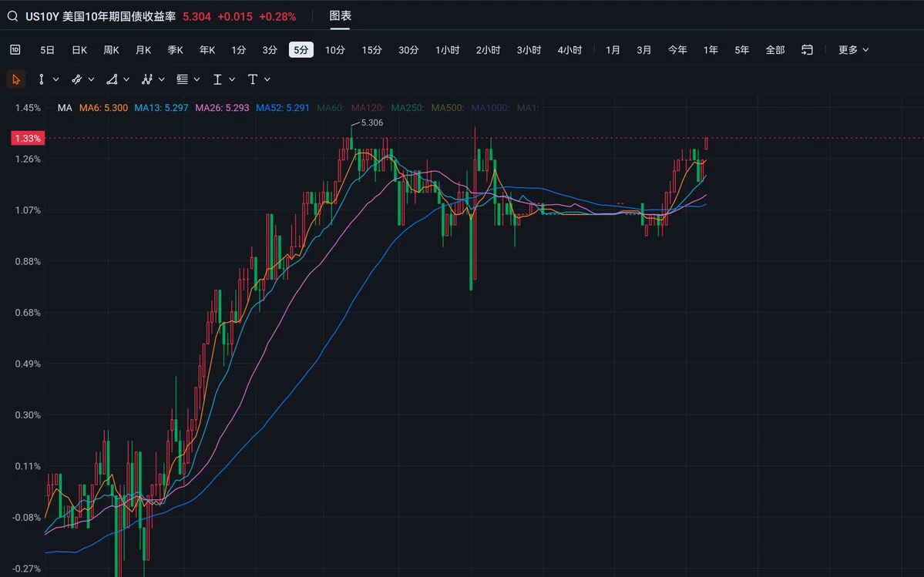This screenshot has width=924, height=577.
Task: Select the text annotation T tool
Action: coord(253,79)
